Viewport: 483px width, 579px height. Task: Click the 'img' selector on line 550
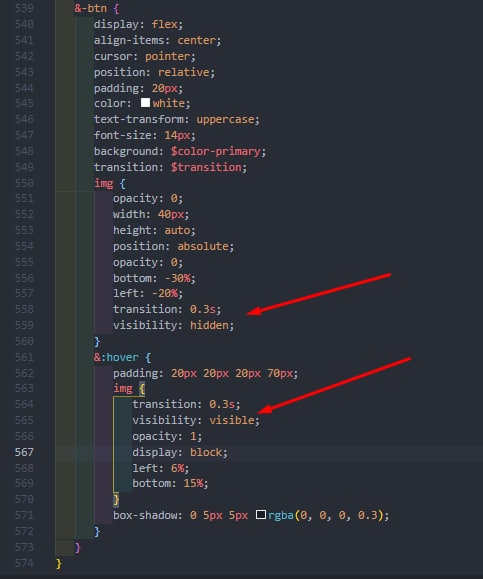pyautogui.click(x=103, y=183)
